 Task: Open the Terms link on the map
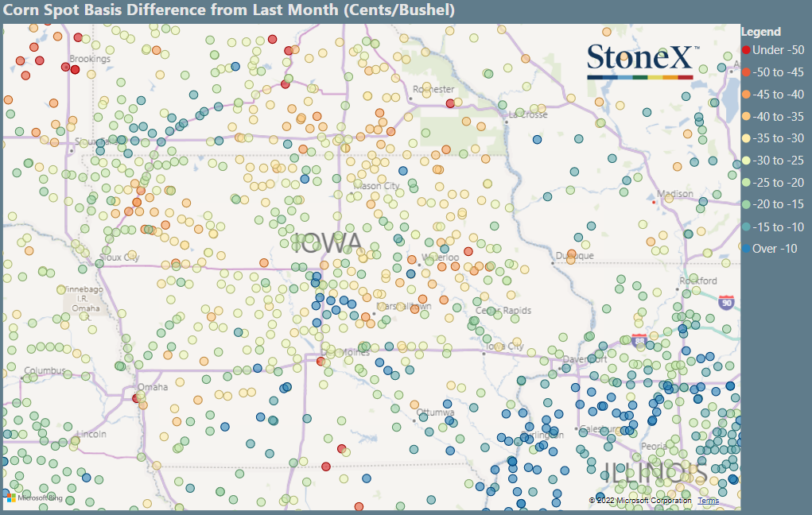[x=708, y=501]
